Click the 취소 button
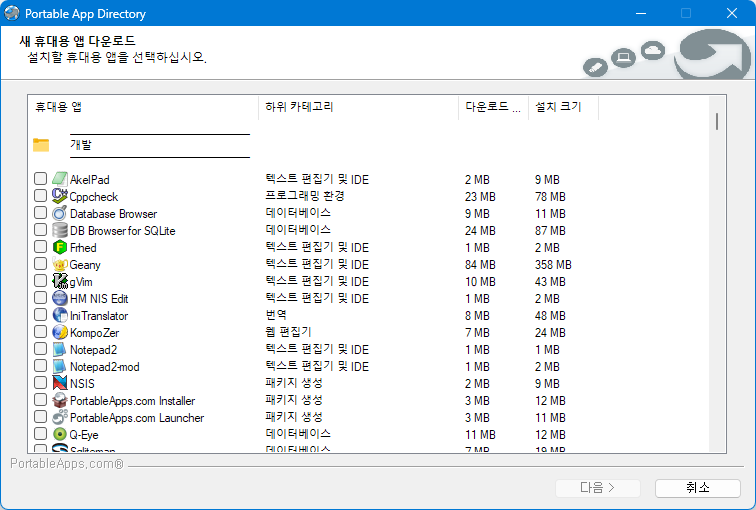 (x=698, y=488)
